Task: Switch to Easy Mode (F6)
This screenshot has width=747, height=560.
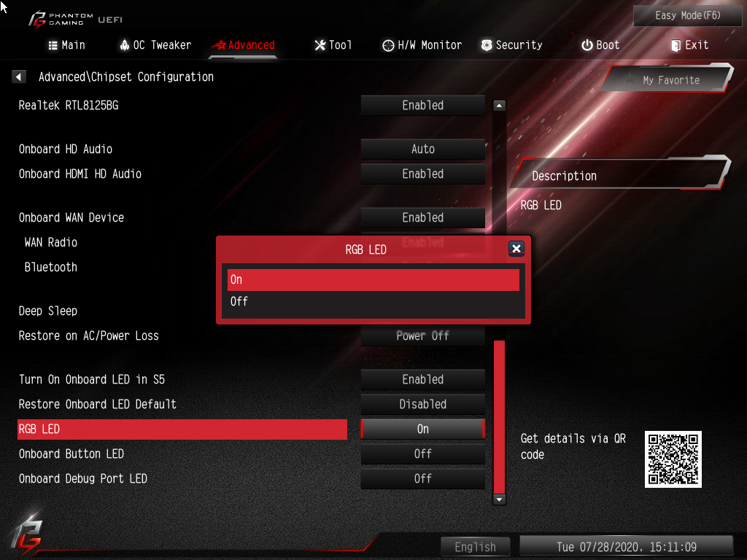Action: (687, 16)
